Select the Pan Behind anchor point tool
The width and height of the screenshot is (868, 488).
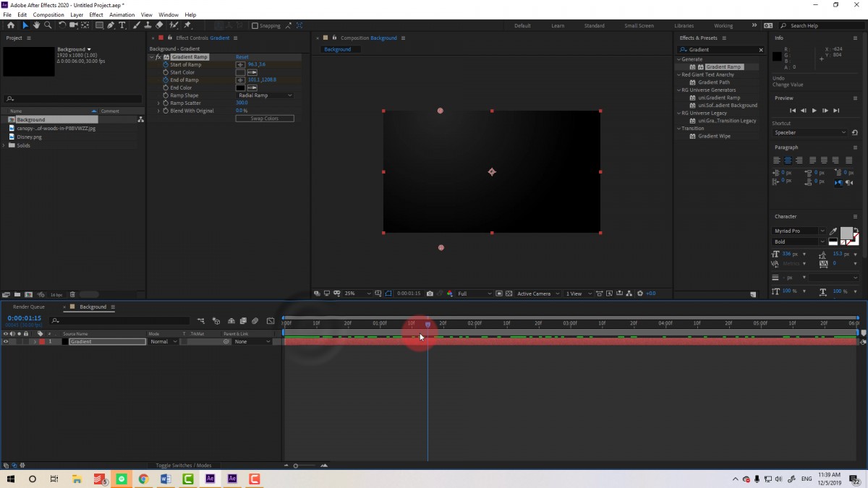[x=85, y=25]
